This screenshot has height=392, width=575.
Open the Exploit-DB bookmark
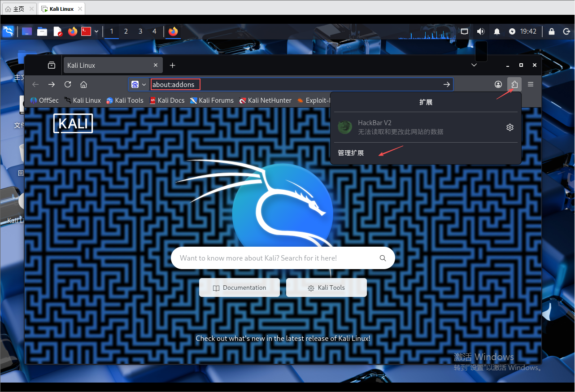coord(313,100)
